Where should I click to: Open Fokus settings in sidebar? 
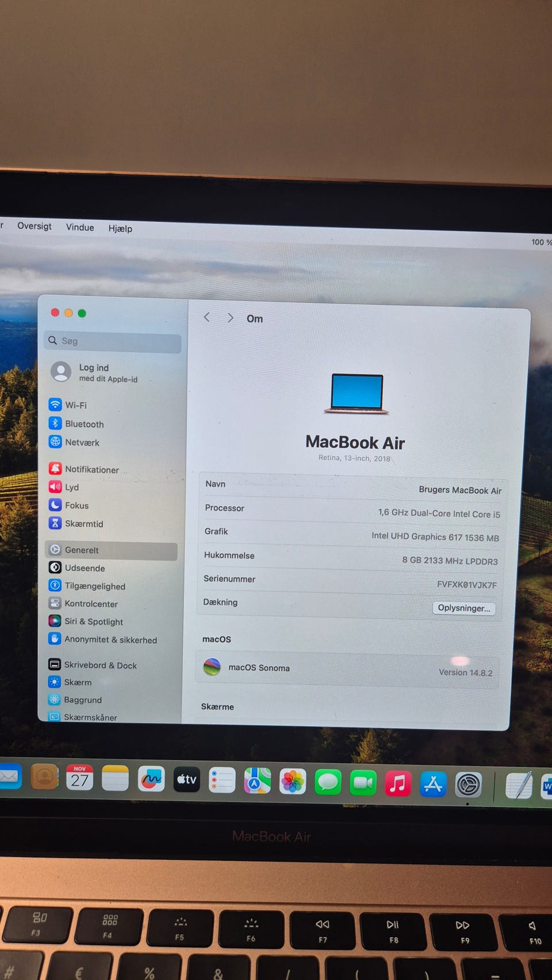tap(69, 505)
